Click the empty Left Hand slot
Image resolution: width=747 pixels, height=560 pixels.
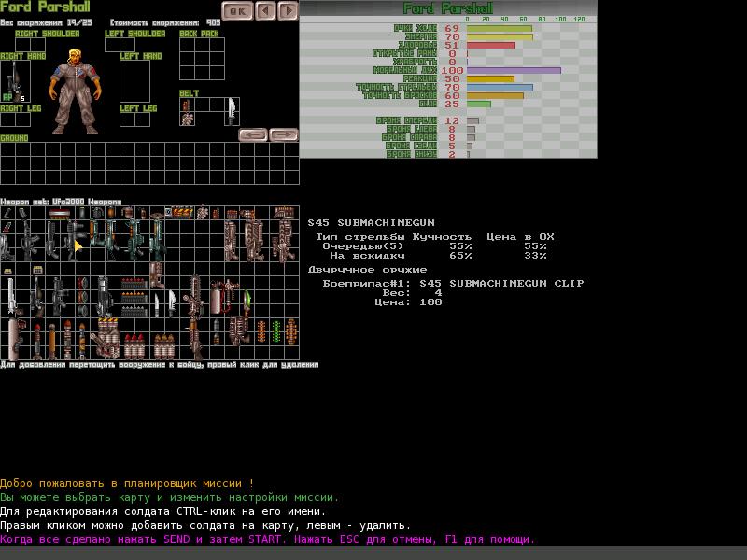[x=134, y=82]
